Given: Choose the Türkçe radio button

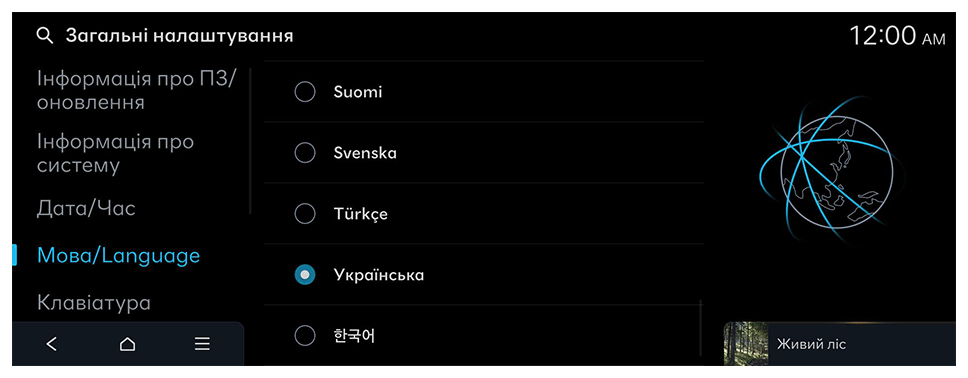Looking at the screenshot, I should point(305,214).
